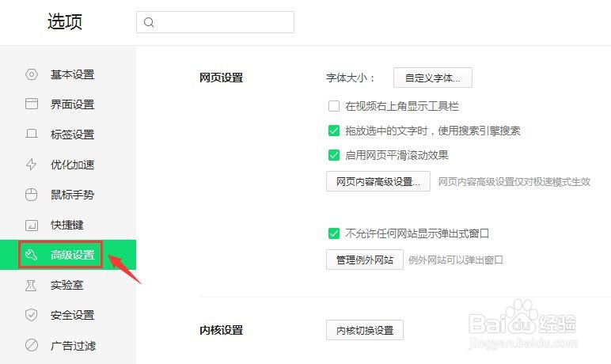Click the 安全设置 shield icon
The height and width of the screenshot is (364, 611).
point(31,315)
